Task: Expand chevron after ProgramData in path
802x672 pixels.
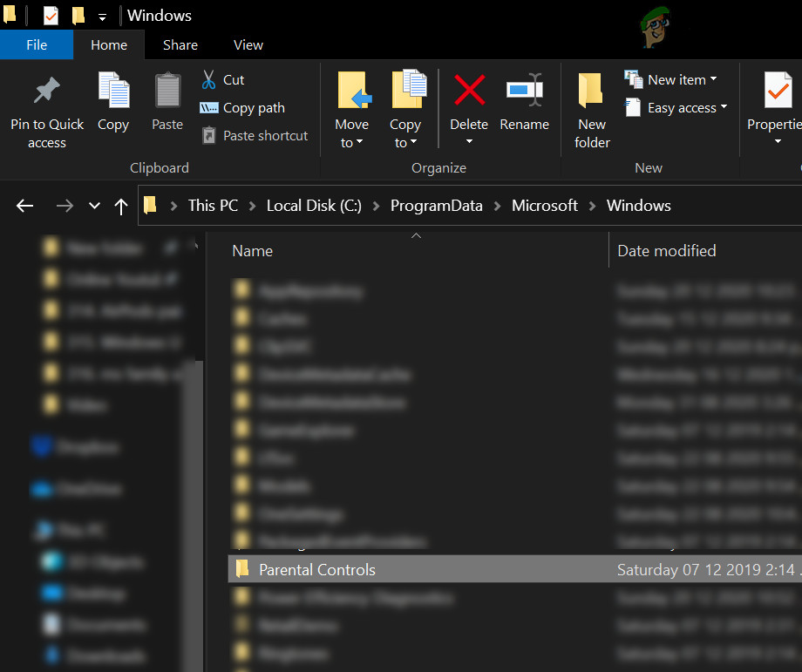Action: (497, 206)
